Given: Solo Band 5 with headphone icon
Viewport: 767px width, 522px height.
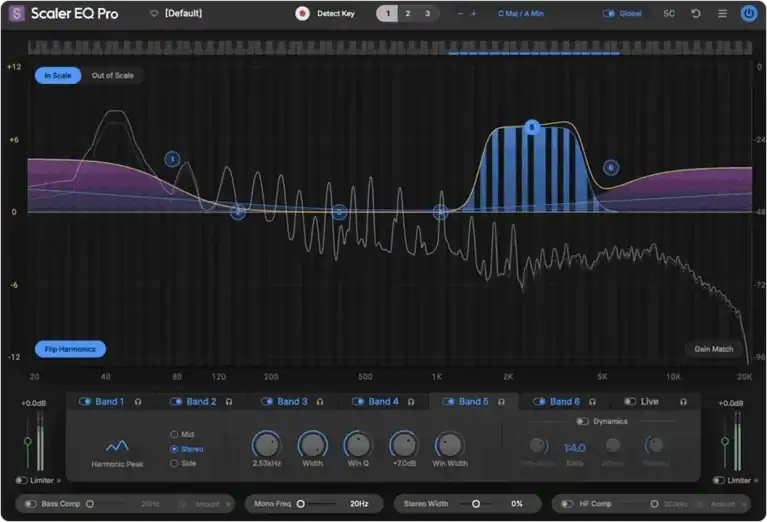Looking at the screenshot, I should click(x=501, y=402).
